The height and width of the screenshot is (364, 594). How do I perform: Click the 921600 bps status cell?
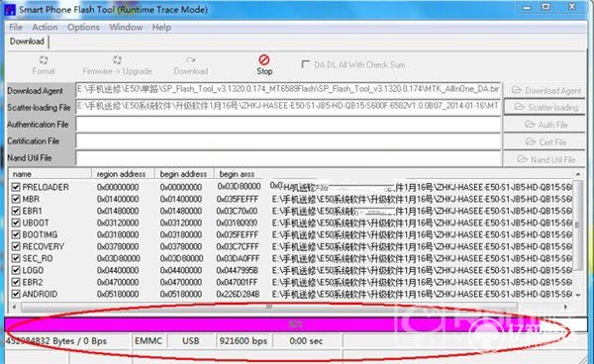tap(244, 340)
